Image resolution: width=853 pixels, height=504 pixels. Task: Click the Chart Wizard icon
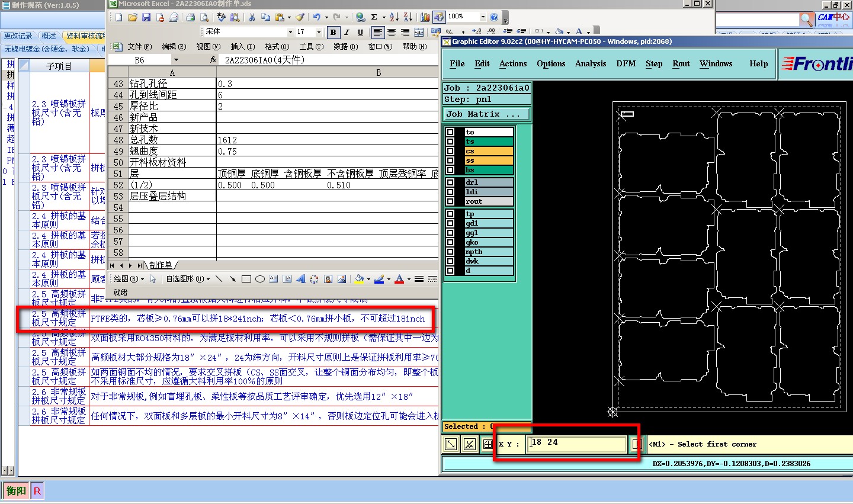(425, 18)
